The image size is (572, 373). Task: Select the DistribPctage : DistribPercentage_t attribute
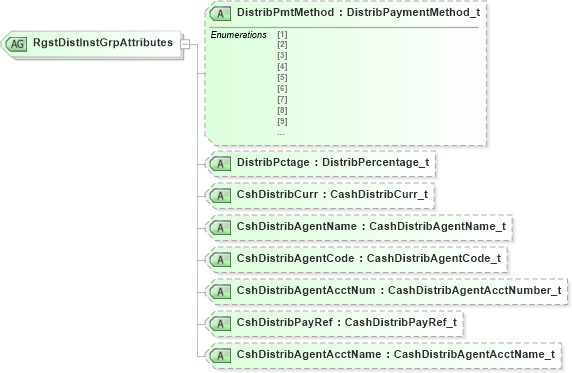point(320,164)
